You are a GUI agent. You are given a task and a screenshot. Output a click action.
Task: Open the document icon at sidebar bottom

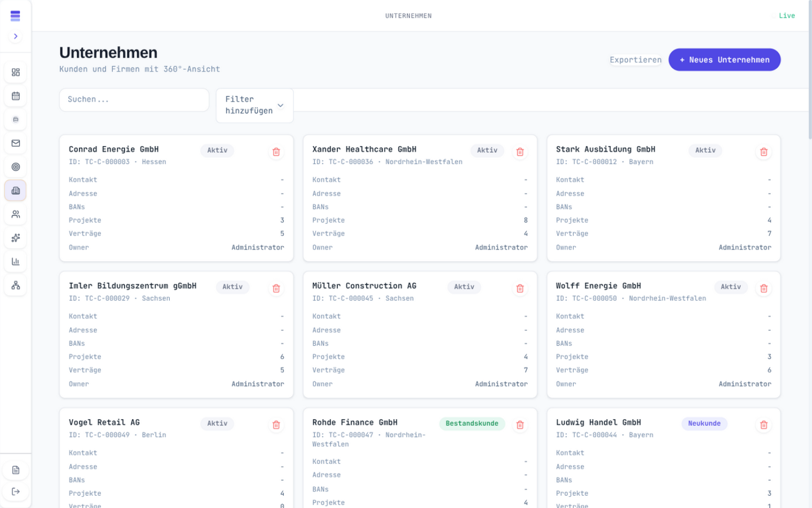(16, 470)
